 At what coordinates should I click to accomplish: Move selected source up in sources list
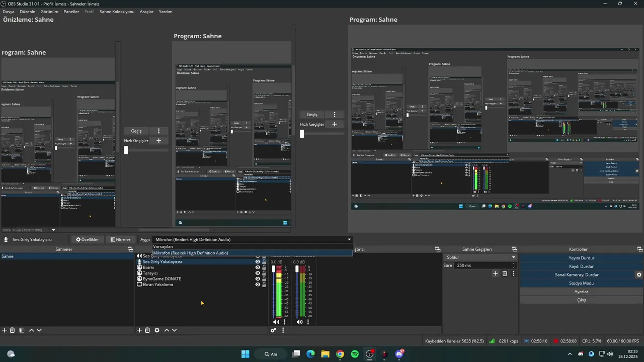tap(167, 330)
